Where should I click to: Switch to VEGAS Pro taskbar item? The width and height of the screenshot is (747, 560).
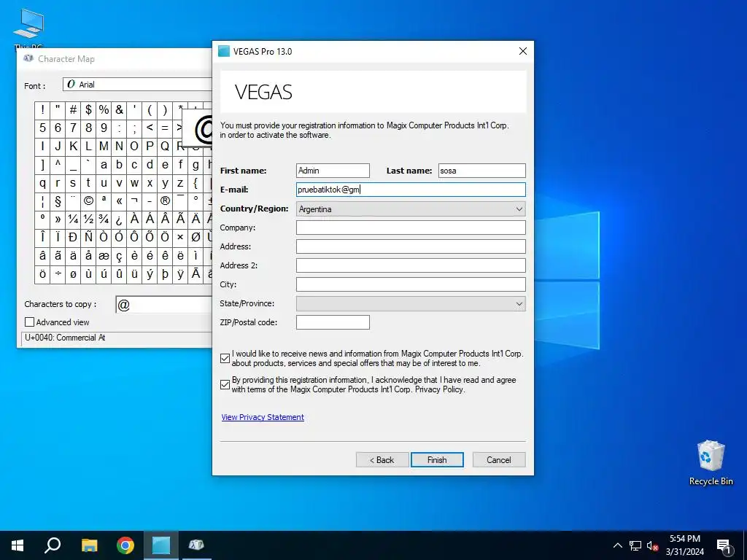pos(161,545)
